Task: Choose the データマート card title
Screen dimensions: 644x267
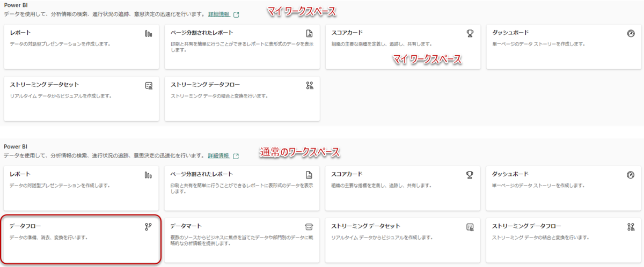Action: [x=186, y=226]
